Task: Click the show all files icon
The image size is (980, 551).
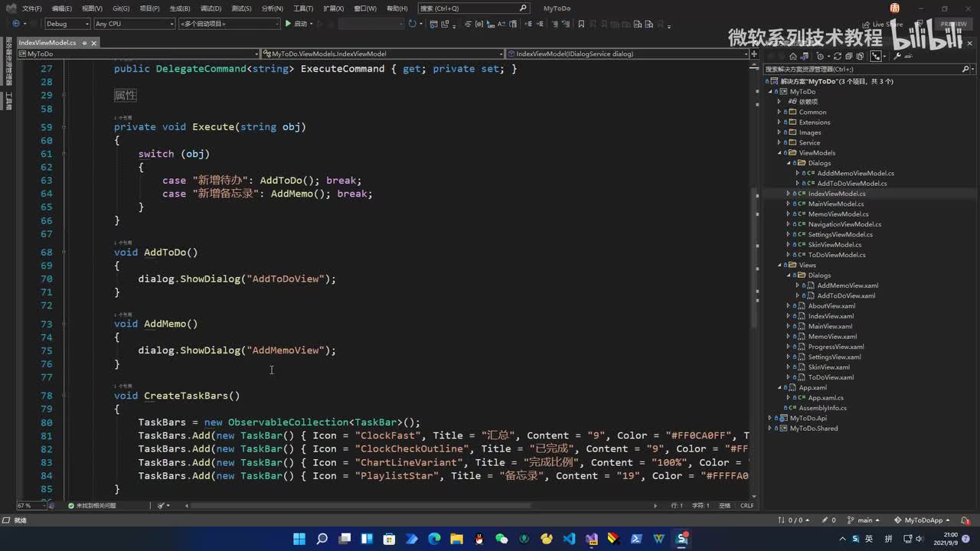Action: coord(859,56)
